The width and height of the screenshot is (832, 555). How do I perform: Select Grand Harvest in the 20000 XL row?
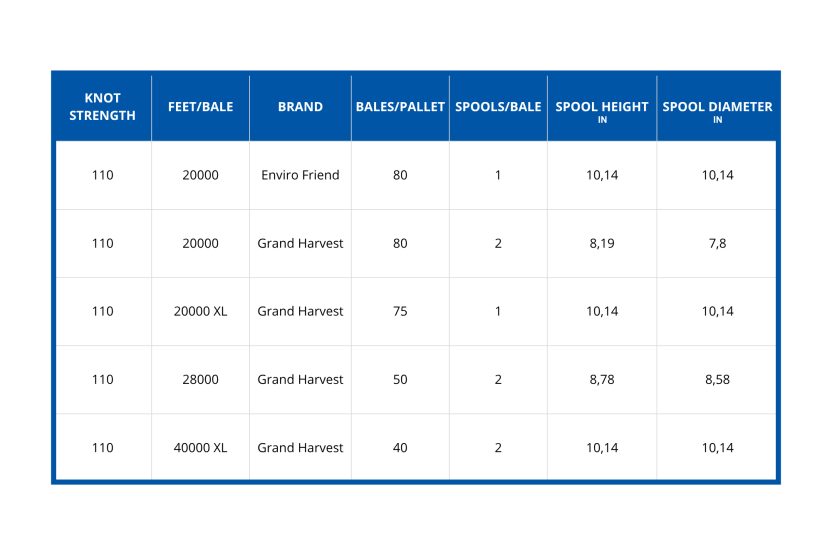tap(300, 311)
